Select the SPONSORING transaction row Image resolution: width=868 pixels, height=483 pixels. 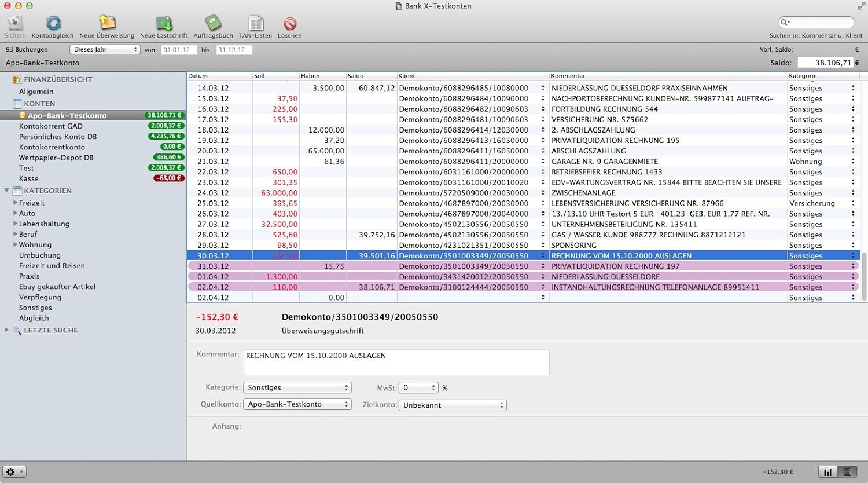tap(523, 246)
